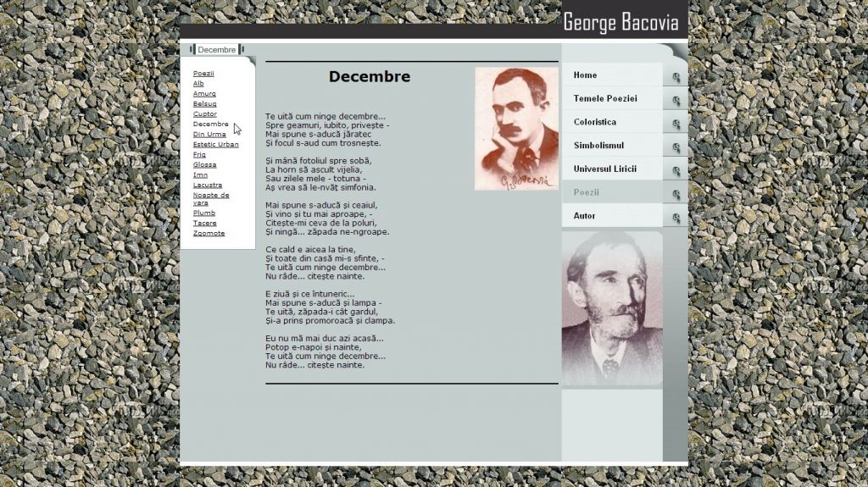
Task: Click the elderly Bacovia photograph
Action: (x=611, y=308)
